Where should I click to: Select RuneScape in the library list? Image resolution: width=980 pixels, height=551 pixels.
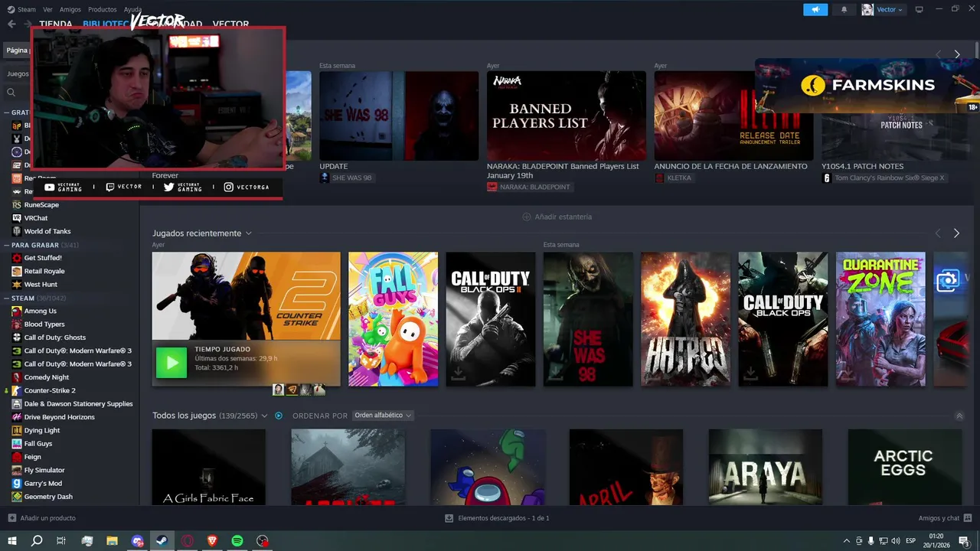click(41, 205)
